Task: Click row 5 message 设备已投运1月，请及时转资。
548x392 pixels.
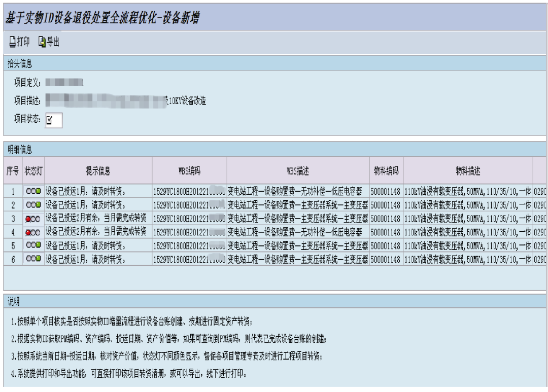Action: [86, 245]
